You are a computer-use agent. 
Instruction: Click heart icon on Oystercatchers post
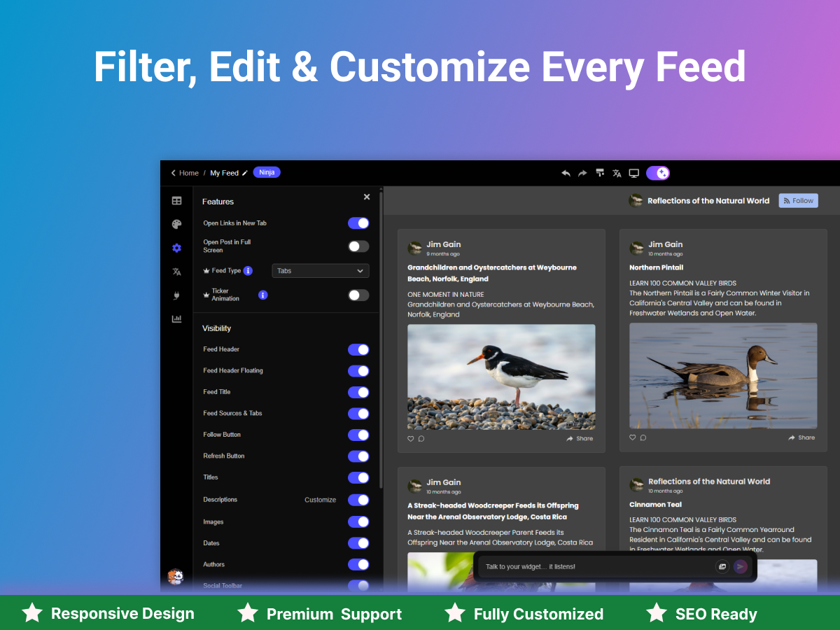(x=411, y=439)
